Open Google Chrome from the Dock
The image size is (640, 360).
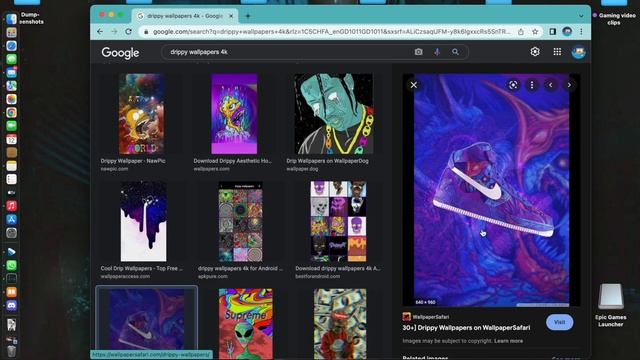point(11,112)
